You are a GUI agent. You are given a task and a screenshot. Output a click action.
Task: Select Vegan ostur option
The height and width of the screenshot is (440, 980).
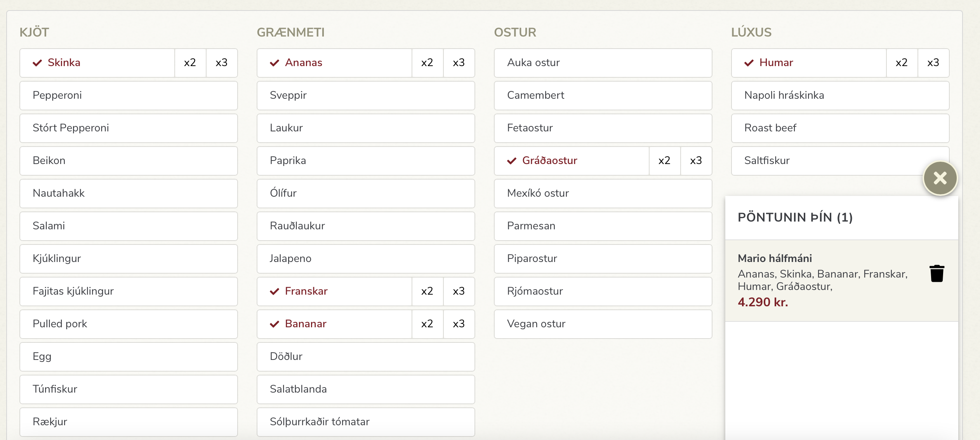(603, 324)
